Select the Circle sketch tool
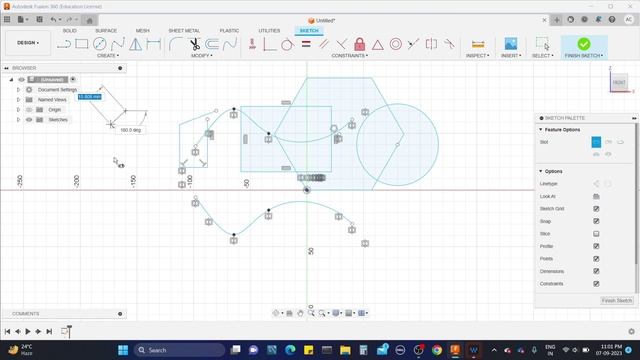Image resolution: width=640 pixels, height=360 pixels. [100, 44]
